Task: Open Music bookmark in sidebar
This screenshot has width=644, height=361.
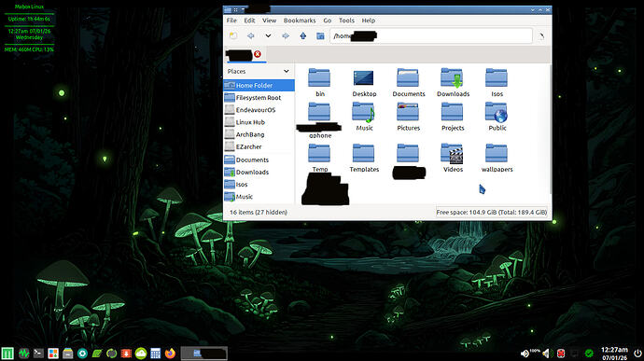Action: (x=259, y=197)
